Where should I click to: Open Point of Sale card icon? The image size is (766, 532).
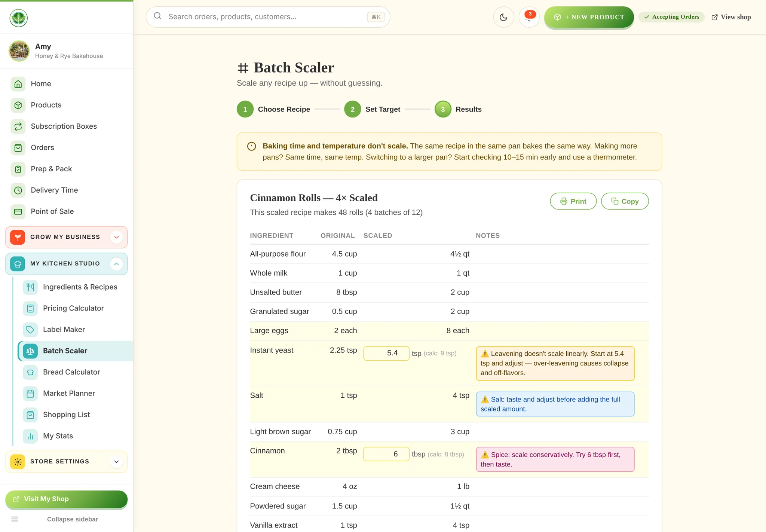coord(18,212)
